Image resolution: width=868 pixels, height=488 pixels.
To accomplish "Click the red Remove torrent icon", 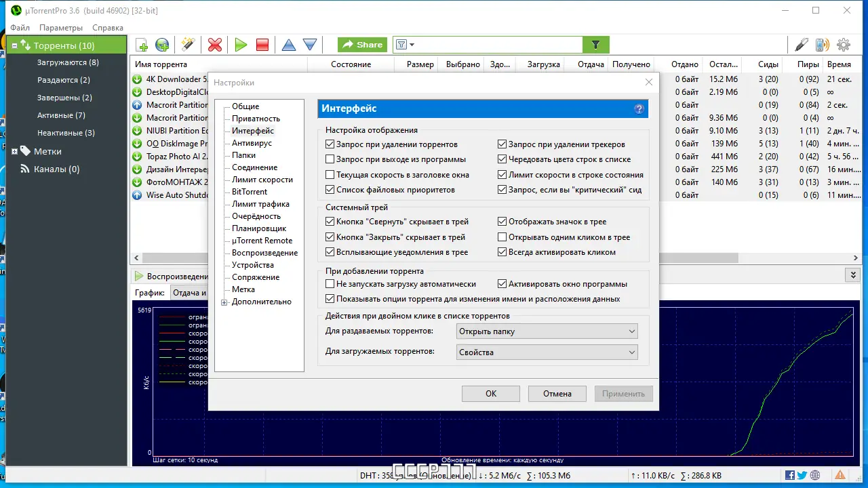I will (215, 45).
